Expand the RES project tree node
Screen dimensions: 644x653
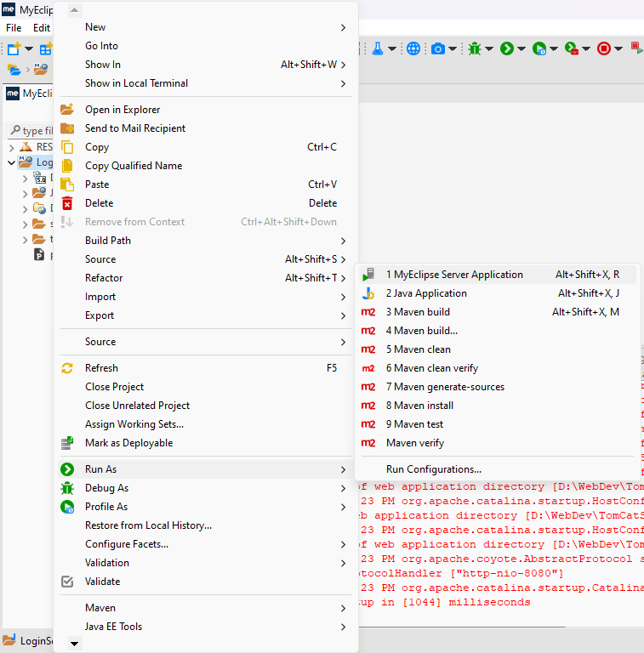click(x=11, y=147)
